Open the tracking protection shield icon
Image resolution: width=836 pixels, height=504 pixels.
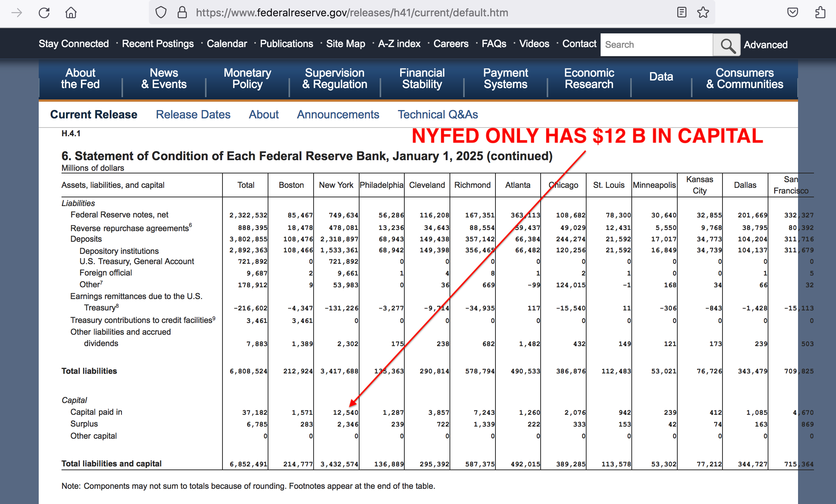[161, 13]
